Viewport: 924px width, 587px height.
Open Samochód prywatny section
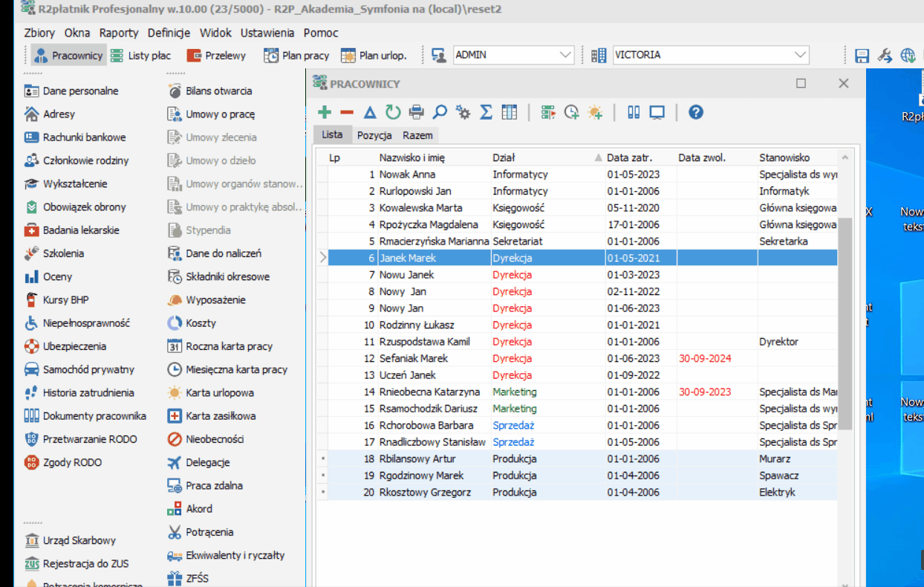(79, 369)
